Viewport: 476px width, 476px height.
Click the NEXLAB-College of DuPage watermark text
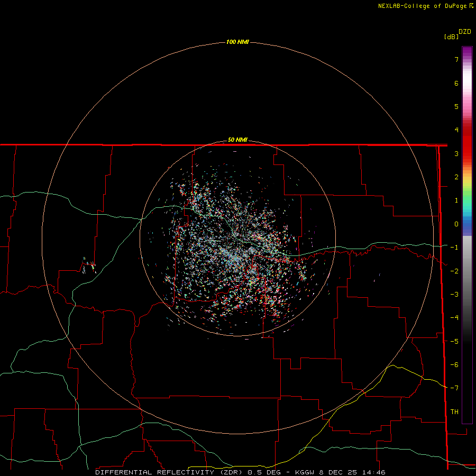(425, 6)
